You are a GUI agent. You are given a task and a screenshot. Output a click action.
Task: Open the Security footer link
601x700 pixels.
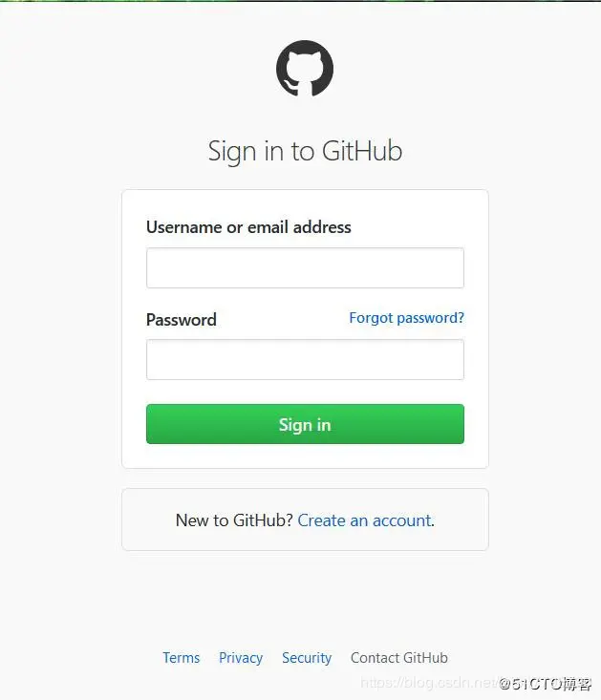click(307, 658)
